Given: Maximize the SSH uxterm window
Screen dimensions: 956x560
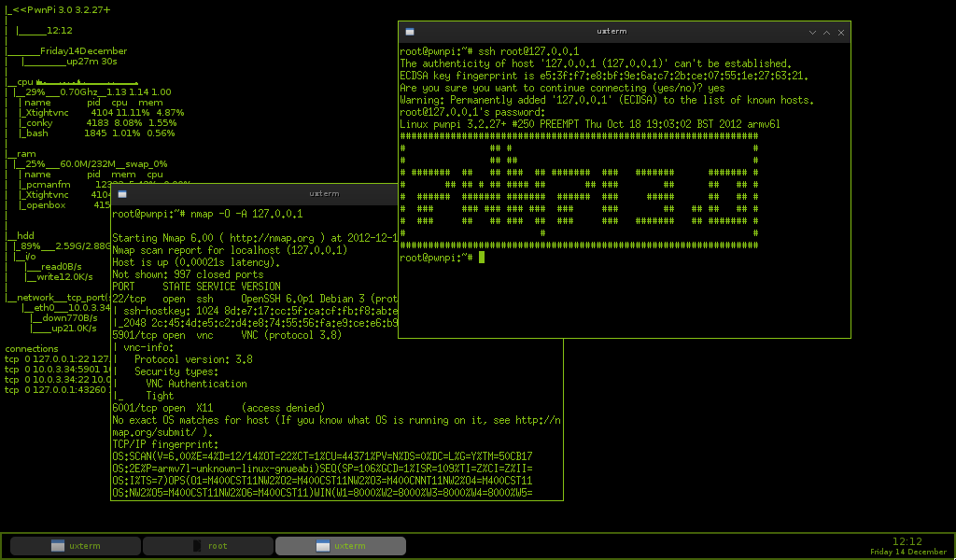Looking at the screenshot, I should click(x=825, y=32).
